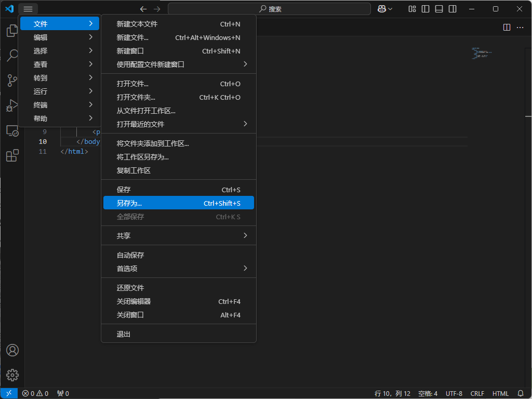Choose 从文件打开工作区...
This screenshot has height=399, width=532.
pos(179,111)
